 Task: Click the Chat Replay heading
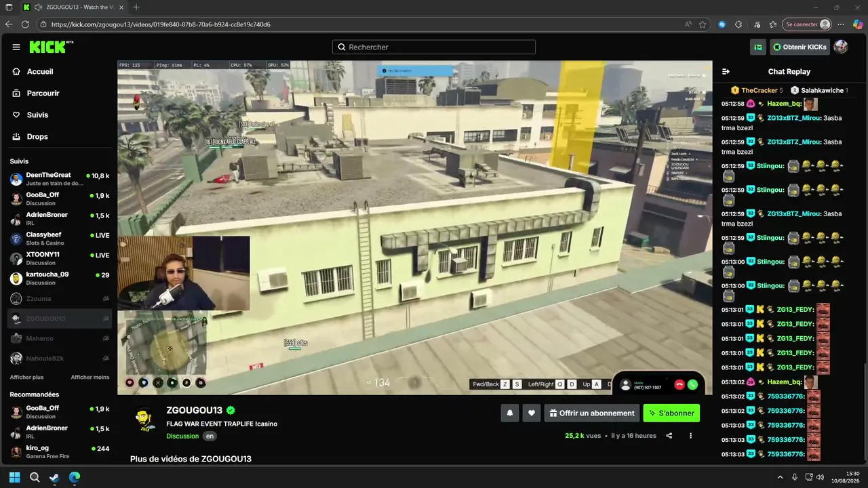coord(789,71)
